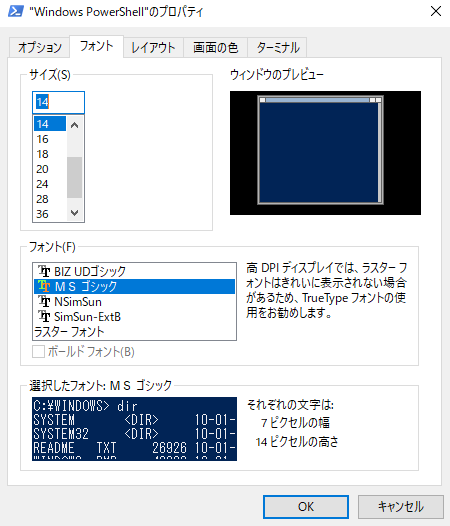
Task: Select size 16 in the size list
Action: [x=50, y=139]
